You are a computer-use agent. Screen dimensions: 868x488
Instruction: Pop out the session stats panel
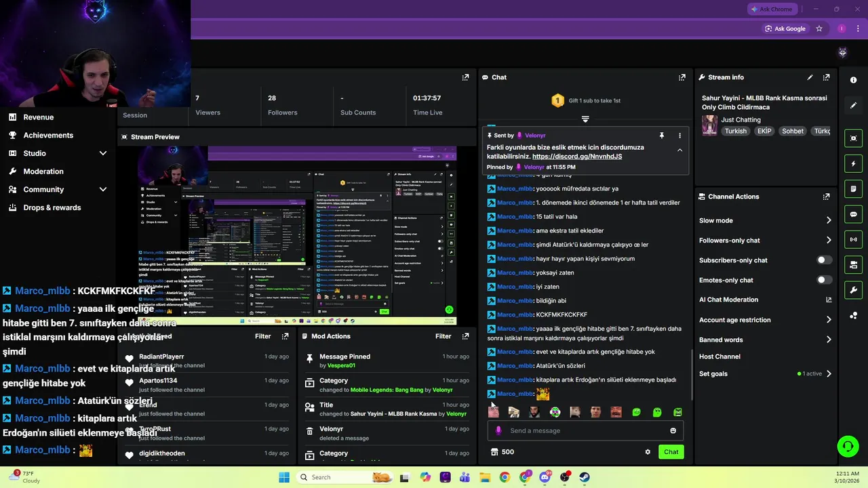tap(465, 77)
